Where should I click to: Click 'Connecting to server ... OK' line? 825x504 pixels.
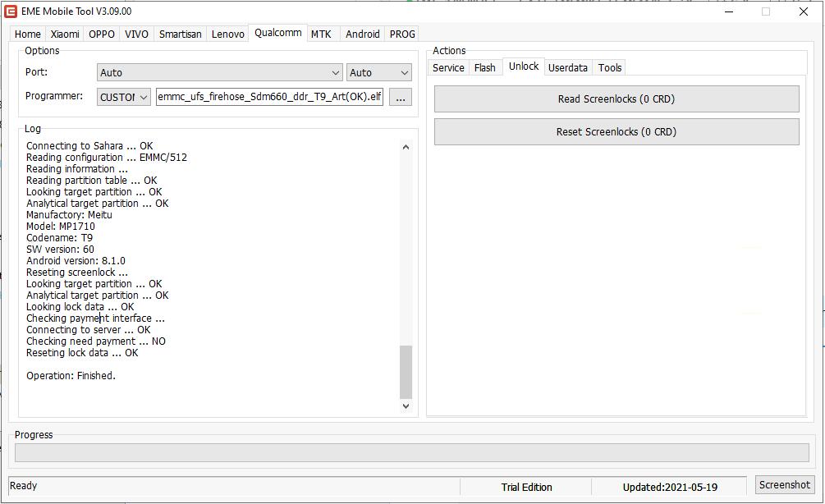point(89,330)
